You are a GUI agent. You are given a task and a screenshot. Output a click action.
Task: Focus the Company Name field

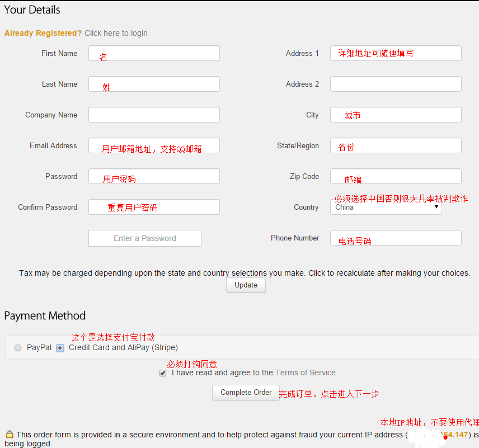(154, 115)
